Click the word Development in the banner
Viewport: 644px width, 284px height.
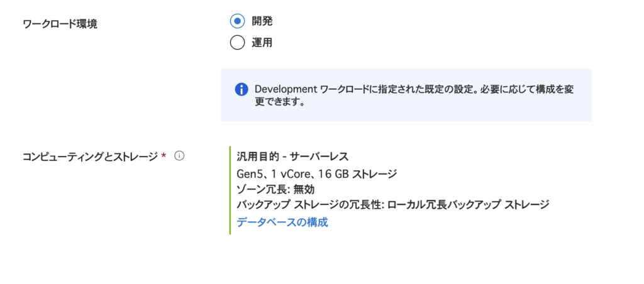point(285,89)
